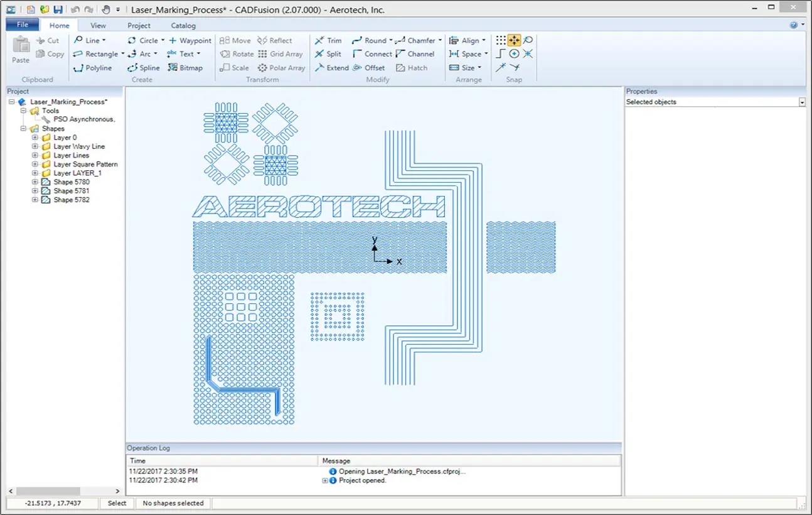
Task: Select Shape 5781 in project tree
Action: click(x=71, y=191)
